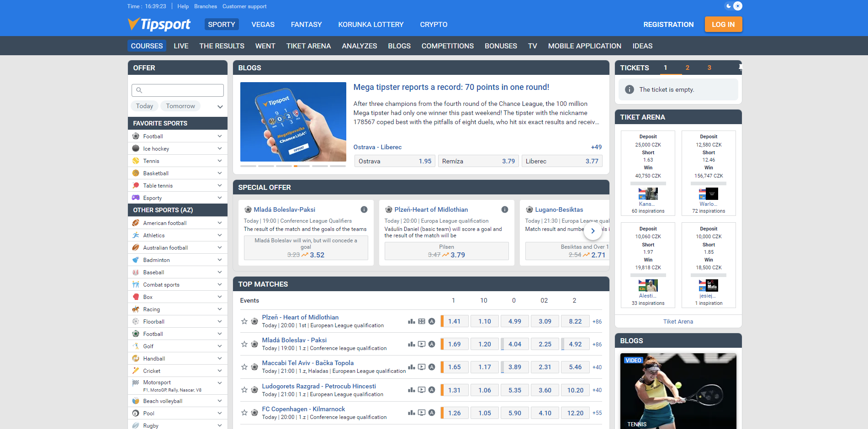Open the Tiket Arena footer link
The width and height of the screenshot is (868, 429).
click(x=678, y=321)
